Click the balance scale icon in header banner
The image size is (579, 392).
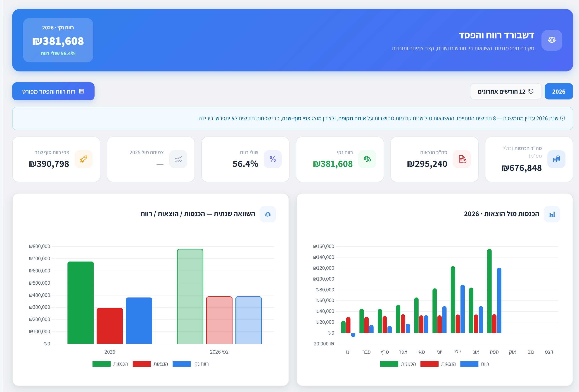click(x=552, y=40)
